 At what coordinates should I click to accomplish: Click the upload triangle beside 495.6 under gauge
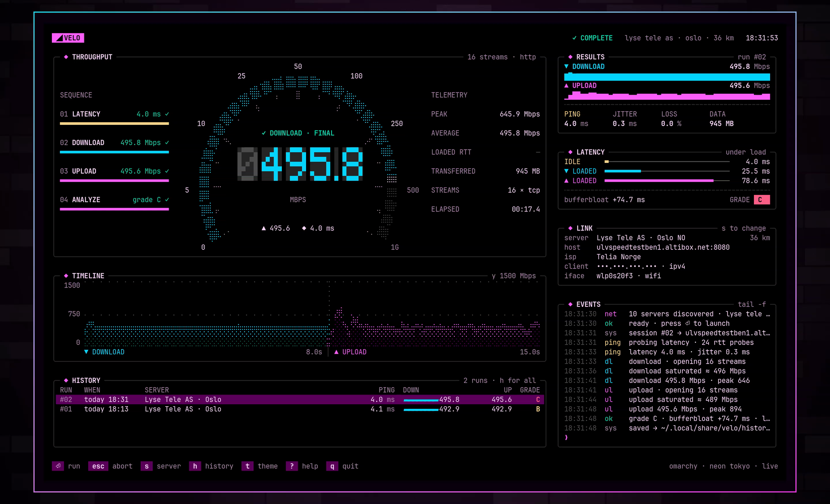[x=264, y=228]
